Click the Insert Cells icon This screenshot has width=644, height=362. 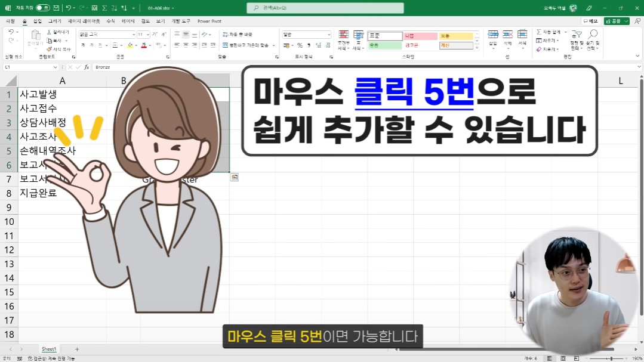pos(492,35)
